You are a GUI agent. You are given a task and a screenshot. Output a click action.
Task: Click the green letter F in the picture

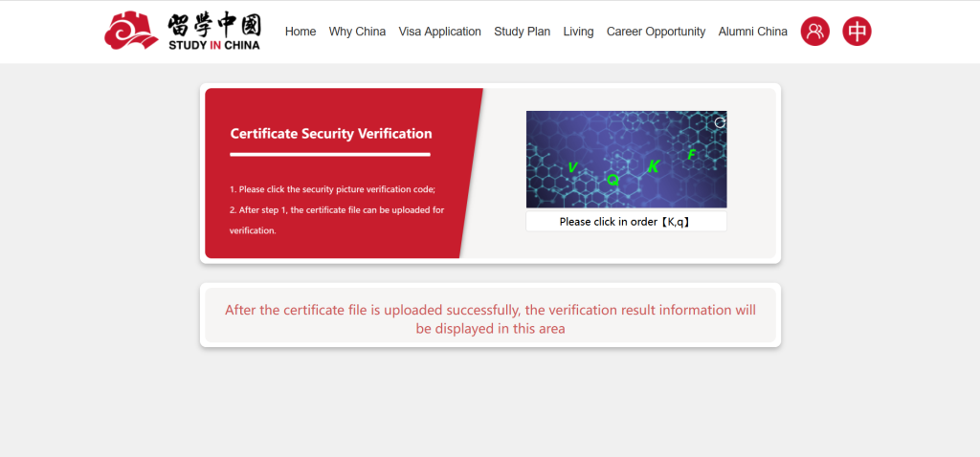tap(691, 154)
